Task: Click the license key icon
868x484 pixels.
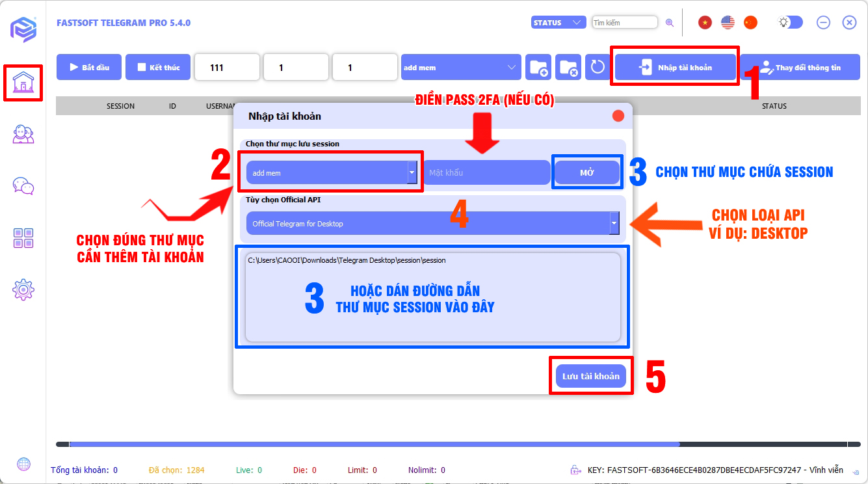Action: click(x=575, y=470)
